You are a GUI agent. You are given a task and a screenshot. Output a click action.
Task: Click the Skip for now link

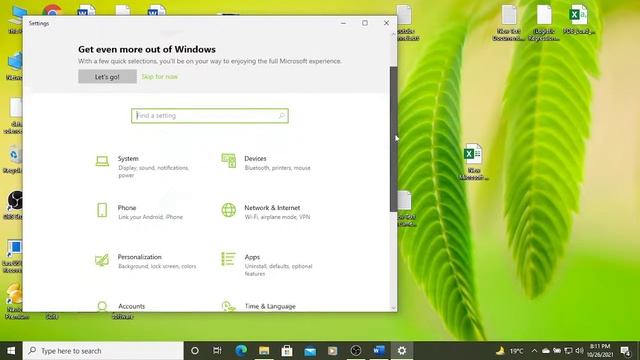pyautogui.click(x=160, y=77)
